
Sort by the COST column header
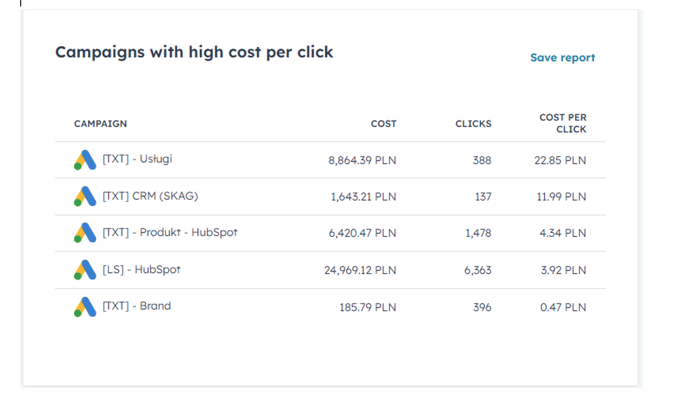click(x=383, y=124)
